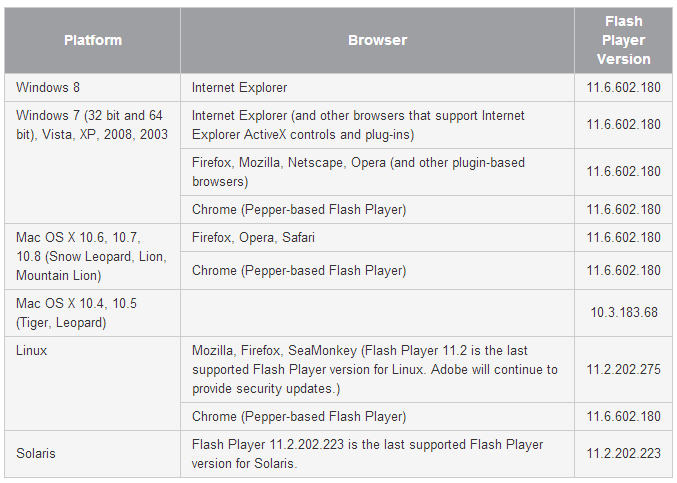Select version number 11.2.202.223
This screenshot has width=677, height=483.
[x=623, y=453]
